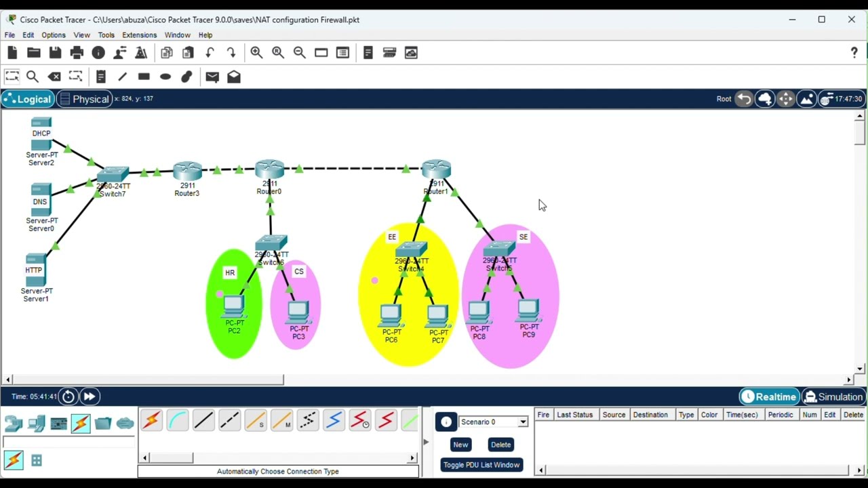Select the Serial DCE cable
The image size is (868, 488).
[359, 421]
